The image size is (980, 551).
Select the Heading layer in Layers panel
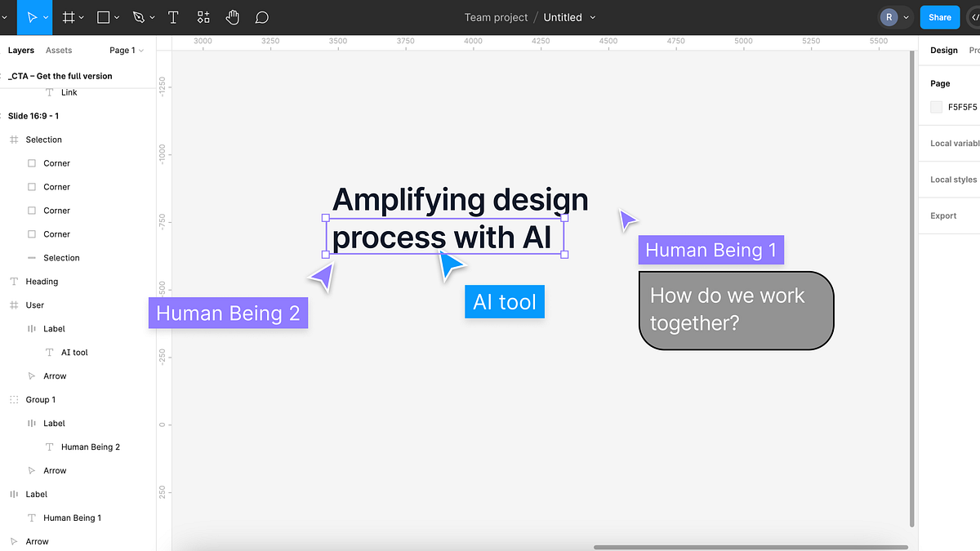coord(41,281)
